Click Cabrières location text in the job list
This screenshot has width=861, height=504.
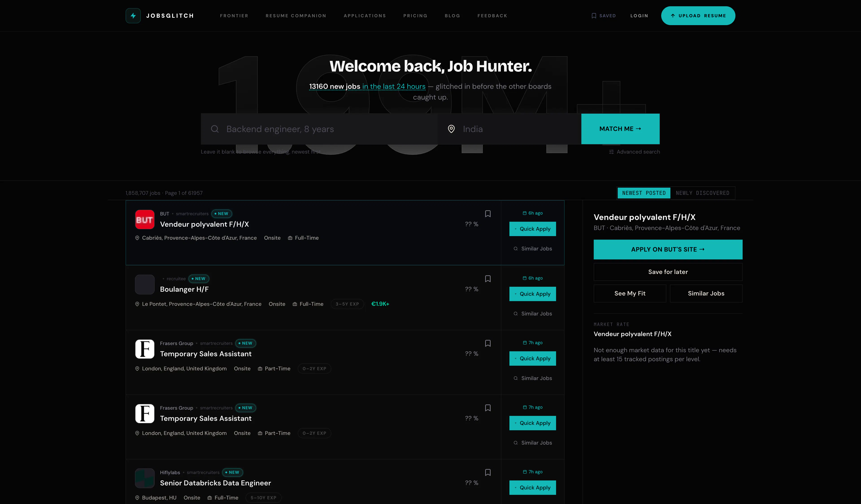coord(199,238)
